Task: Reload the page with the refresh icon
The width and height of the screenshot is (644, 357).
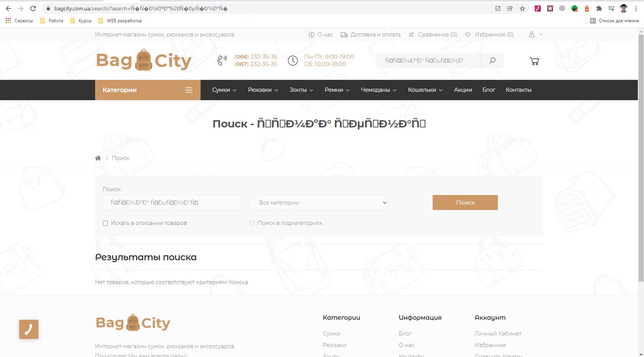Action: (x=33, y=8)
